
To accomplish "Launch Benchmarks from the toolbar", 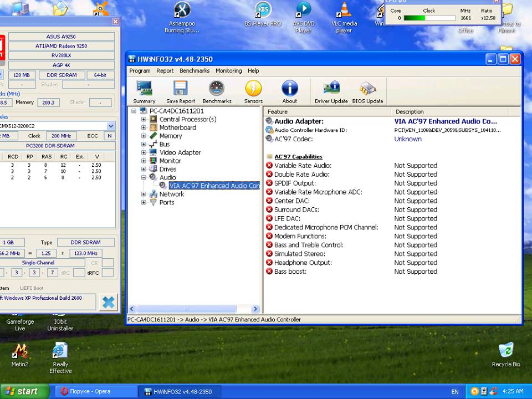I will pyautogui.click(x=217, y=91).
